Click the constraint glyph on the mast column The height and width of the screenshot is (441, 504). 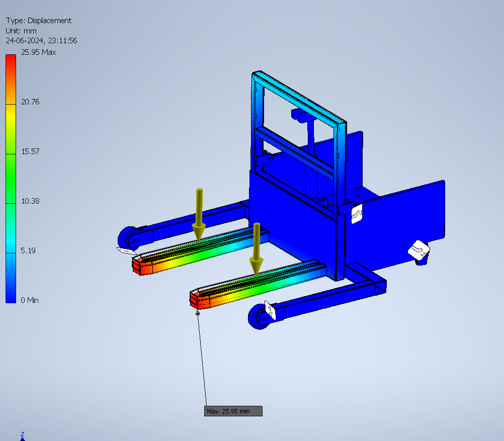click(x=357, y=214)
